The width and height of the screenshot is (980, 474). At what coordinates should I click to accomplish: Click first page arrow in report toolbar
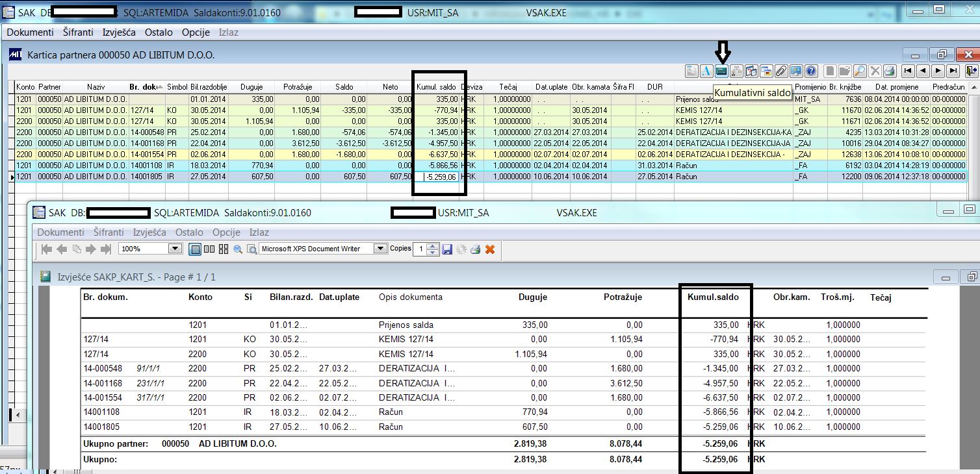[x=47, y=249]
